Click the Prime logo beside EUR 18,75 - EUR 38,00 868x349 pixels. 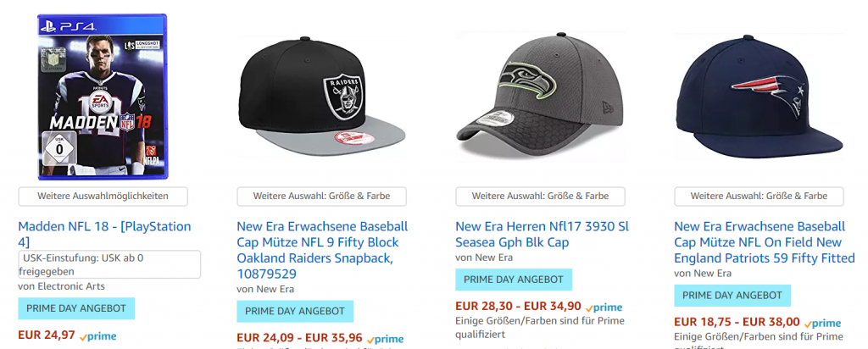click(x=823, y=323)
